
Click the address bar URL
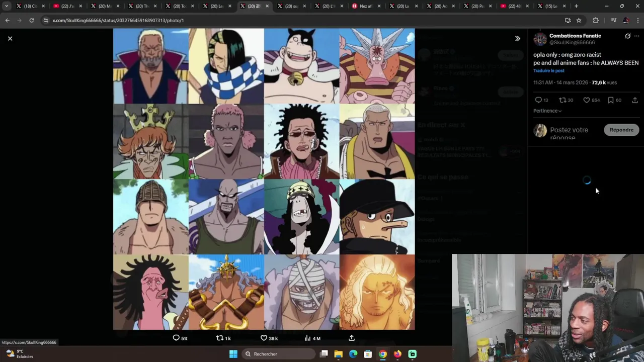(118, 20)
